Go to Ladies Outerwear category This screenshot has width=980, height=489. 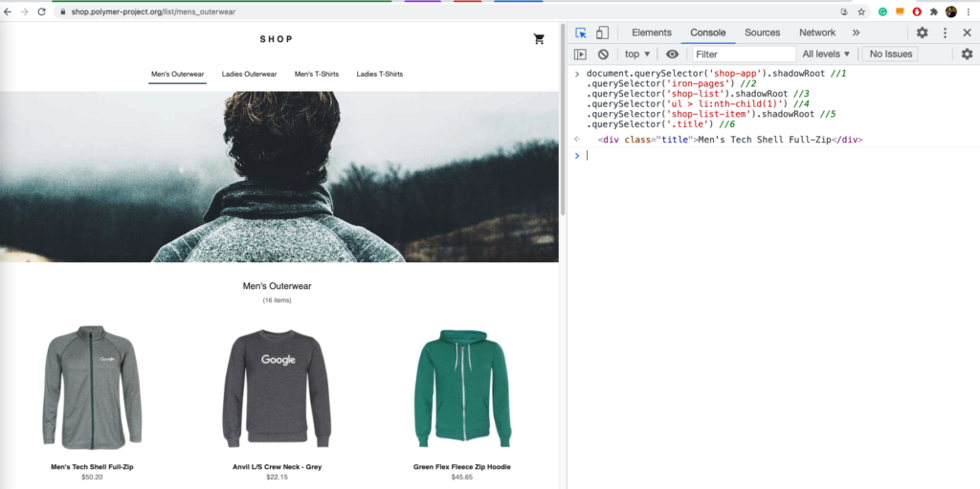pyautogui.click(x=249, y=74)
